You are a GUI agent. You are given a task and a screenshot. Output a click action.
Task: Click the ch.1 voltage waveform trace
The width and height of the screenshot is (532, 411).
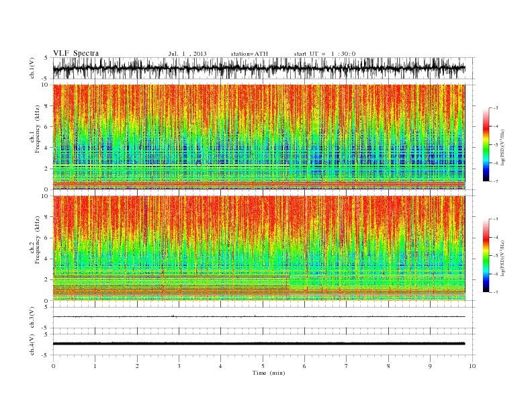coord(259,68)
